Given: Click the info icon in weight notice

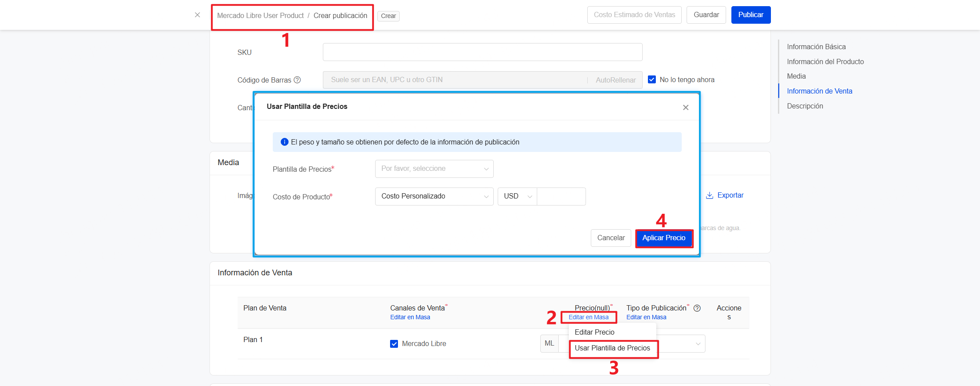Looking at the screenshot, I should point(285,142).
